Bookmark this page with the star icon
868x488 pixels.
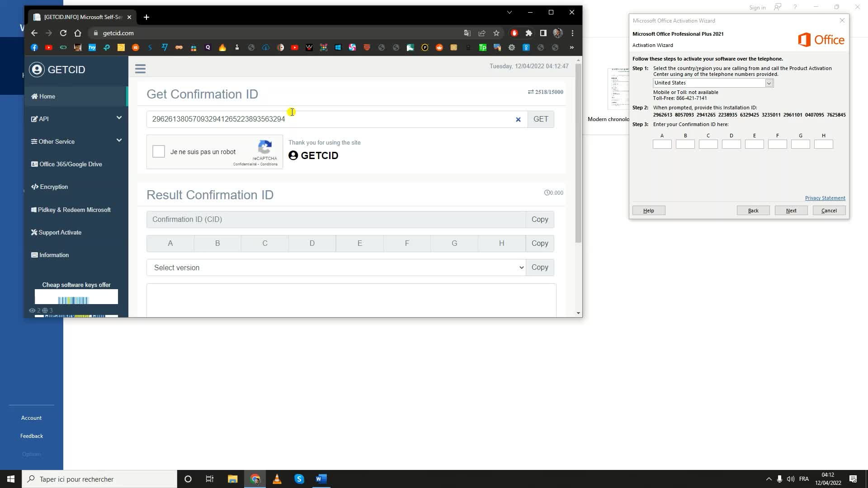(x=496, y=33)
